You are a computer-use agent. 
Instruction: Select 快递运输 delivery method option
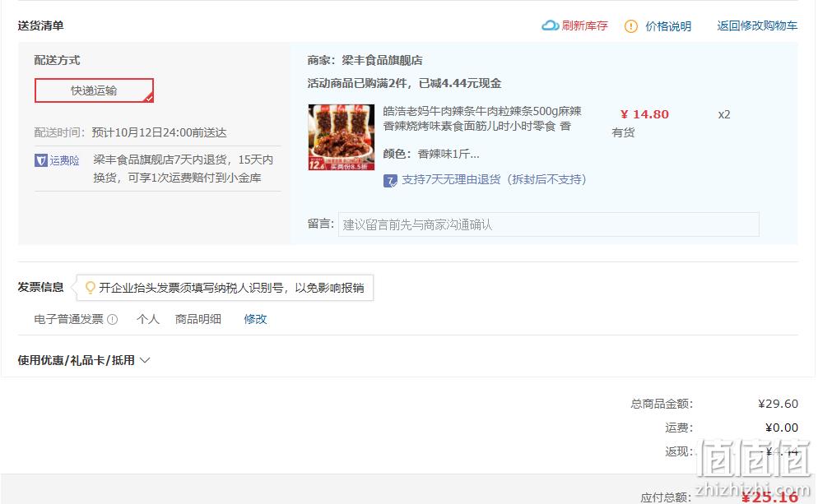(94, 90)
